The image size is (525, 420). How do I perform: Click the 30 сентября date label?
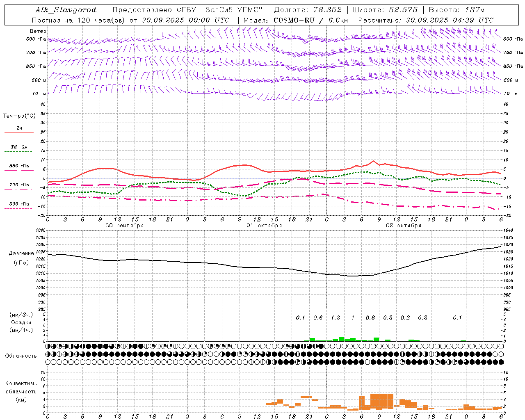[x=124, y=226]
